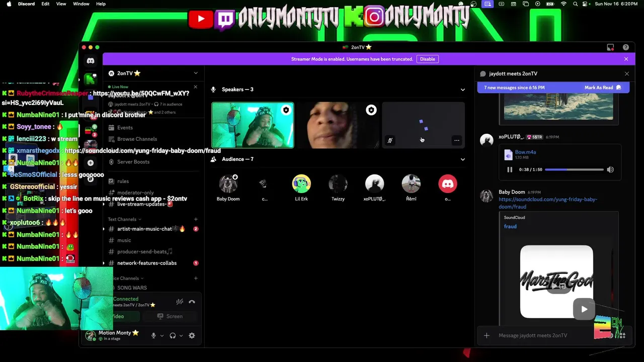The image size is (644, 362).
Task: Collapse the Text Channels category
Action: tap(124, 219)
